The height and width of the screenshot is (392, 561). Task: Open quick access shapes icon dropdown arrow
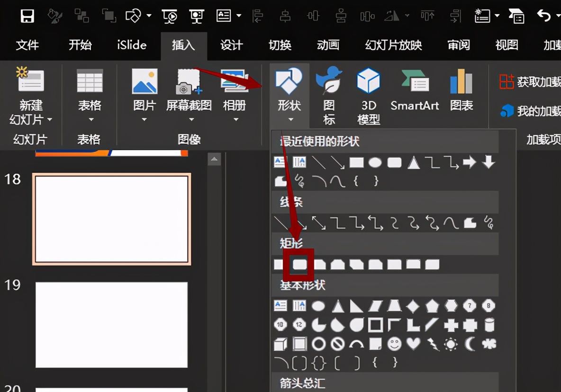pyautogui.click(x=149, y=15)
